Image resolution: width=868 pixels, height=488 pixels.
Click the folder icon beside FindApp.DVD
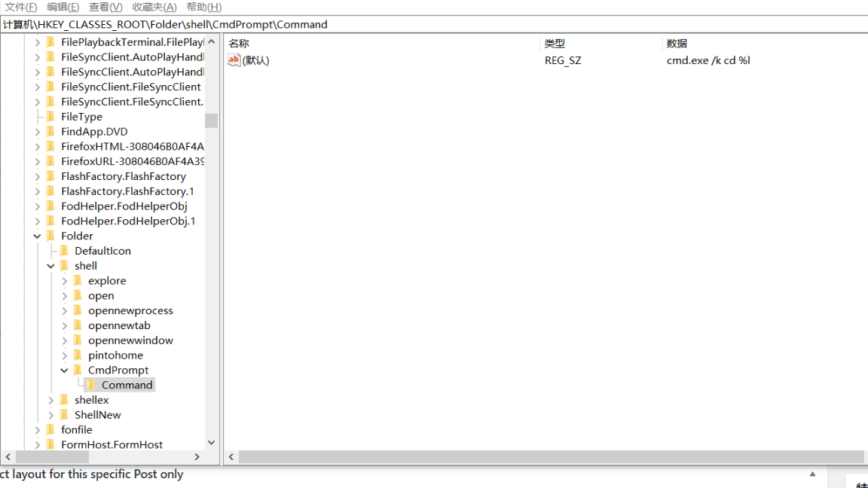pyautogui.click(x=50, y=131)
